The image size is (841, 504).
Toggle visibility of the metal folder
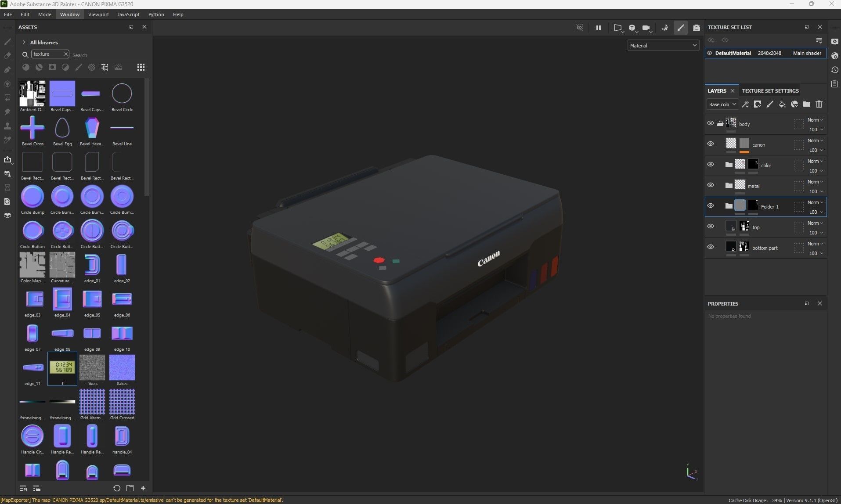point(710,185)
